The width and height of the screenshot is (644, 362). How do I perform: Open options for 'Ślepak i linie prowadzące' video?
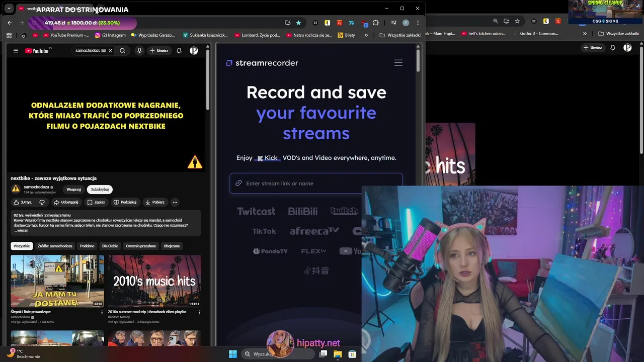pos(102,312)
